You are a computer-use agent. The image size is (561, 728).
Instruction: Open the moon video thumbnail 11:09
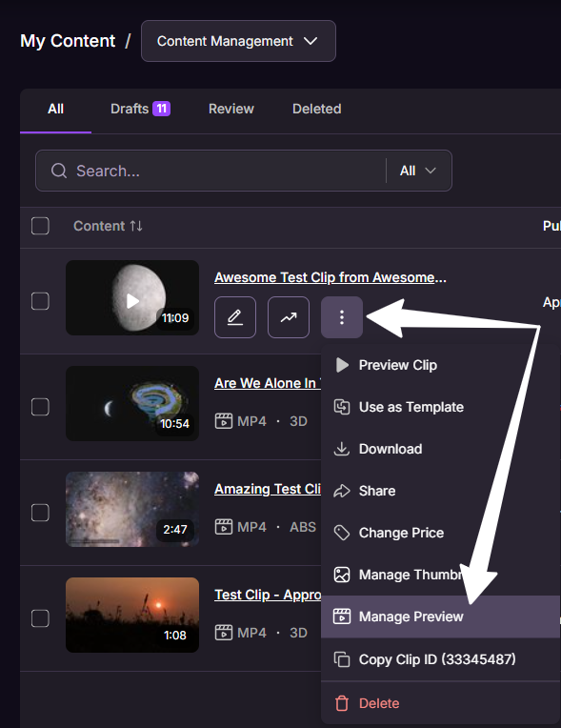(x=132, y=297)
